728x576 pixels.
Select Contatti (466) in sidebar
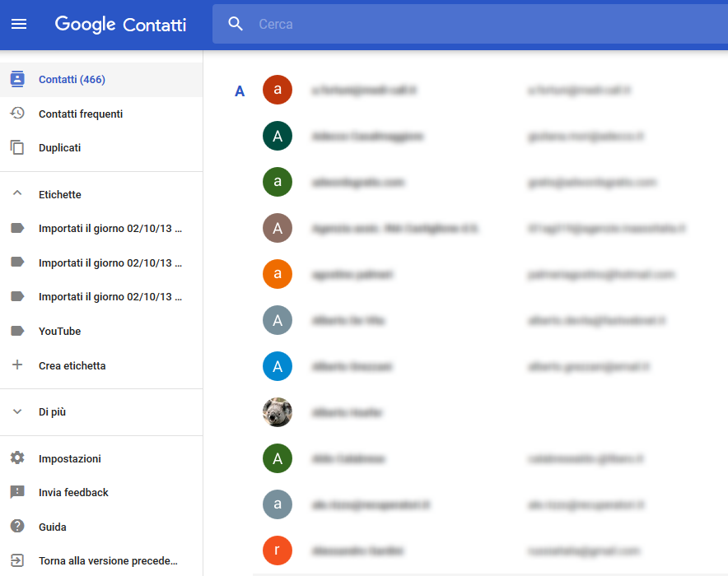click(x=72, y=80)
